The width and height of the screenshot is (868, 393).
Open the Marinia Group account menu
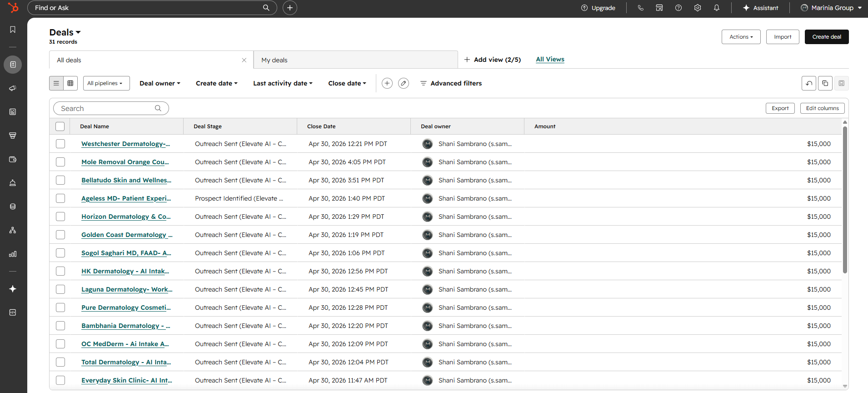pyautogui.click(x=831, y=8)
